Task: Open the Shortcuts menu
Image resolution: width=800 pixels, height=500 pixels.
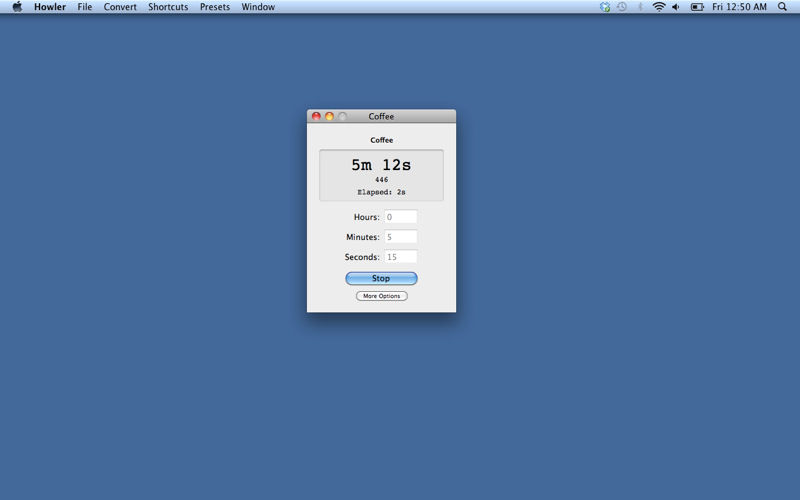Action: pos(168,7)
